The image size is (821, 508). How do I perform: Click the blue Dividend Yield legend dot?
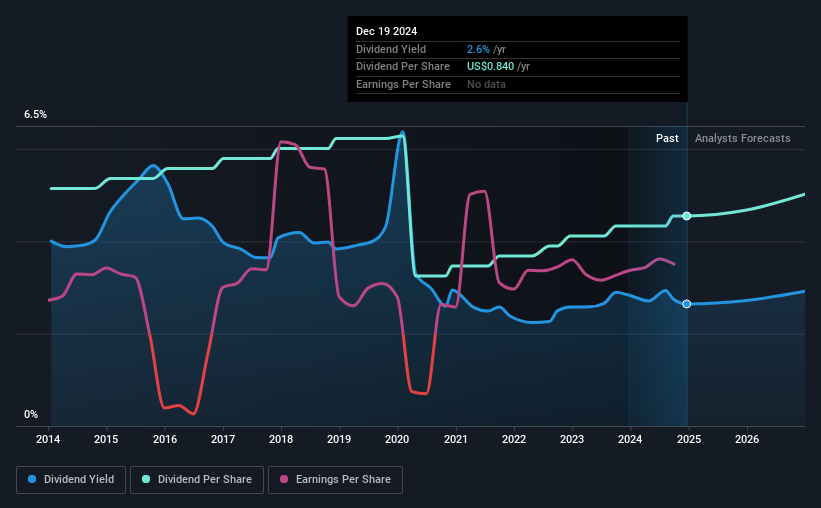coord(32,479)
